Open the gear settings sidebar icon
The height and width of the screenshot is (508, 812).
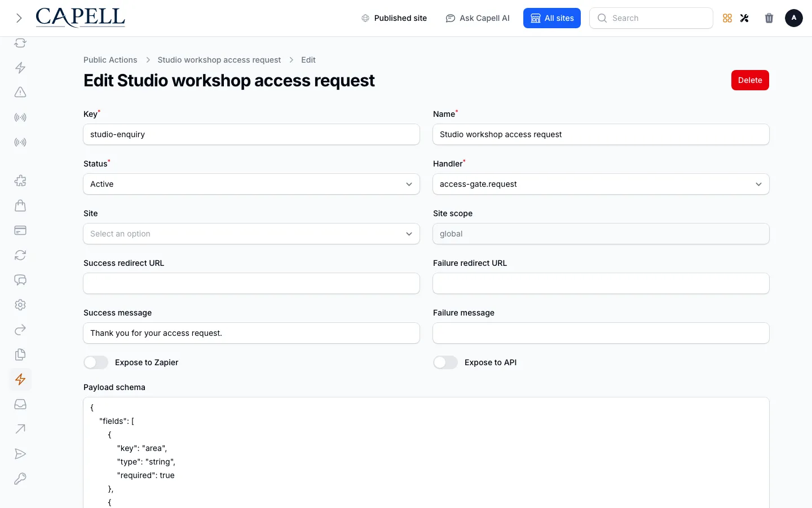(20, 305)
